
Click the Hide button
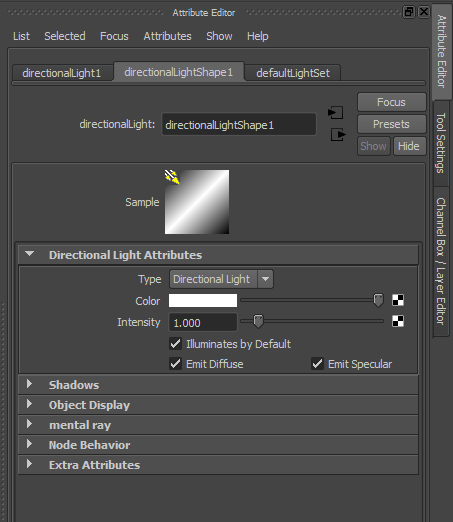point(409,146)
